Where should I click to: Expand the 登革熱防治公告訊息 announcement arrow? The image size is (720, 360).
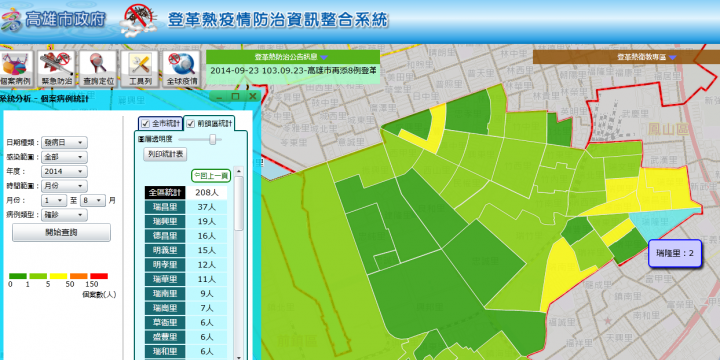pyautogui.click(x=324, y=57)
